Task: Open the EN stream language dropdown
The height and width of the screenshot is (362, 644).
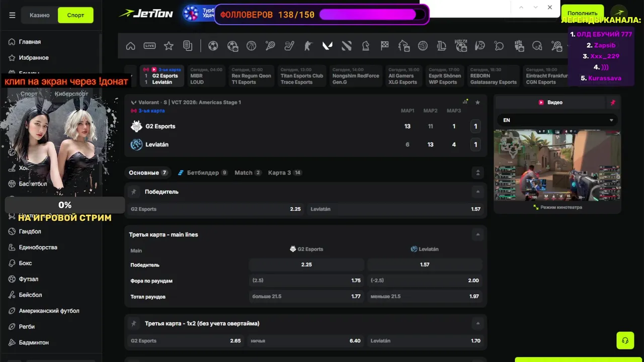Action: tap(557, 120)
